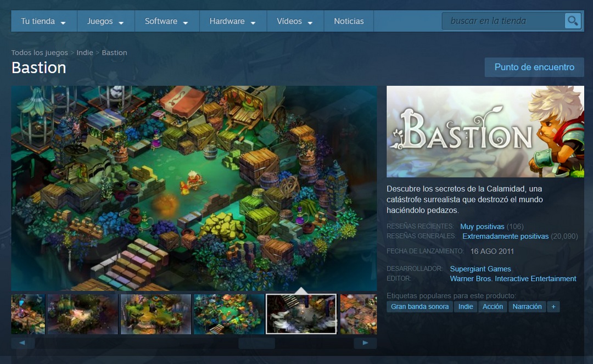Open the Juegos dropdown menu
Image resolution: width=593 pixels, height=364 pixels.
tap(106, 21)
